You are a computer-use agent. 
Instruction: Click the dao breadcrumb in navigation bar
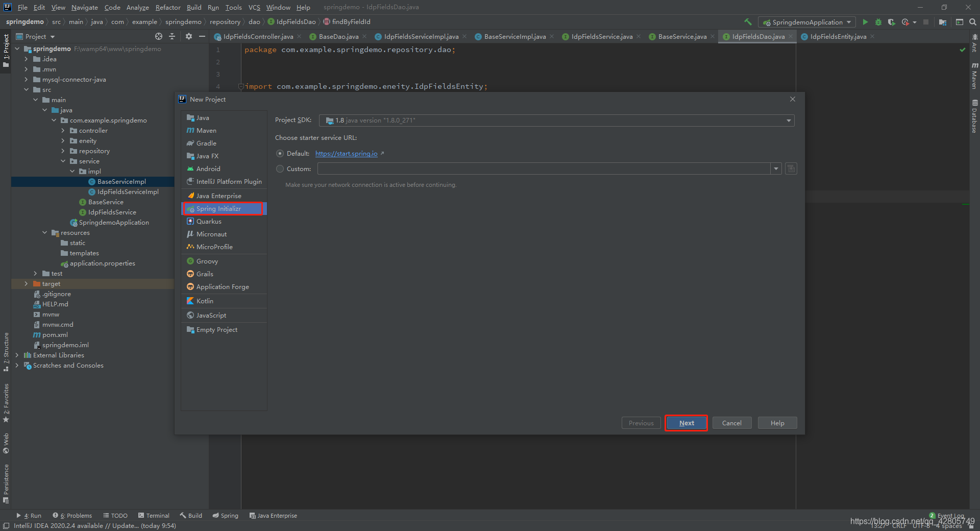click(x=254, y=22)
